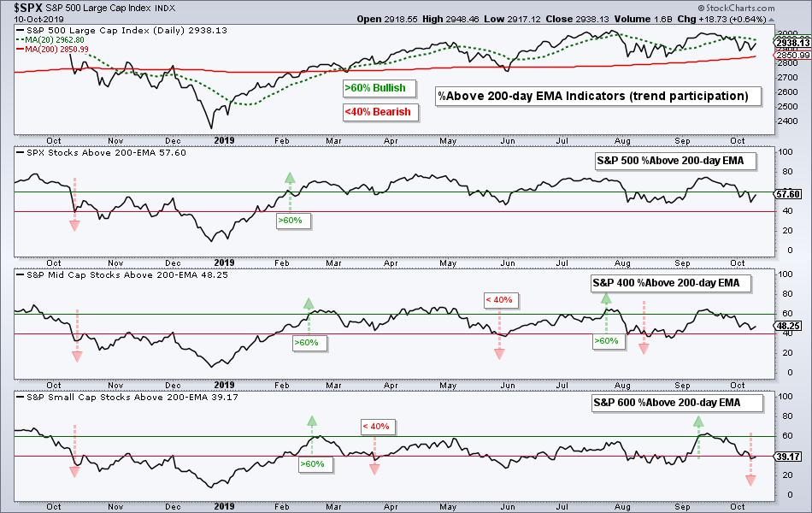Click 'S&P Small Cap Stocks Above 200-EMA 39.17' legend

pos(127,398)
